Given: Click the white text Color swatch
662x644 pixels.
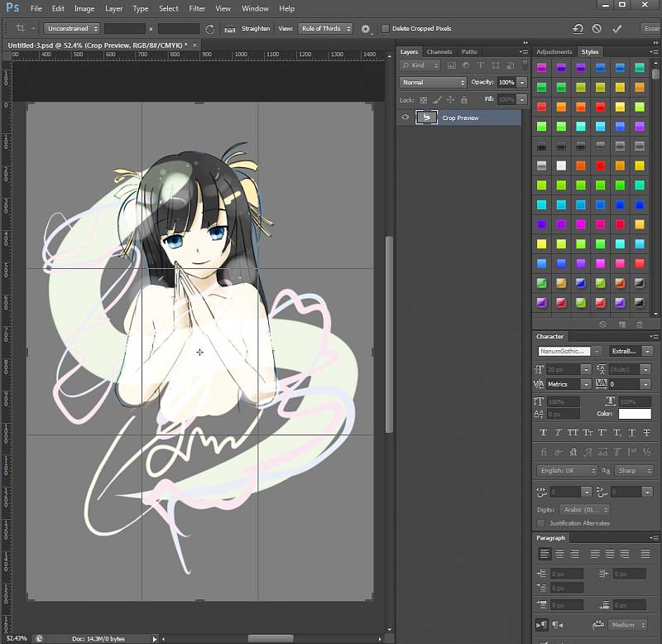Looking at the screenshot, I should click(635, 414).
